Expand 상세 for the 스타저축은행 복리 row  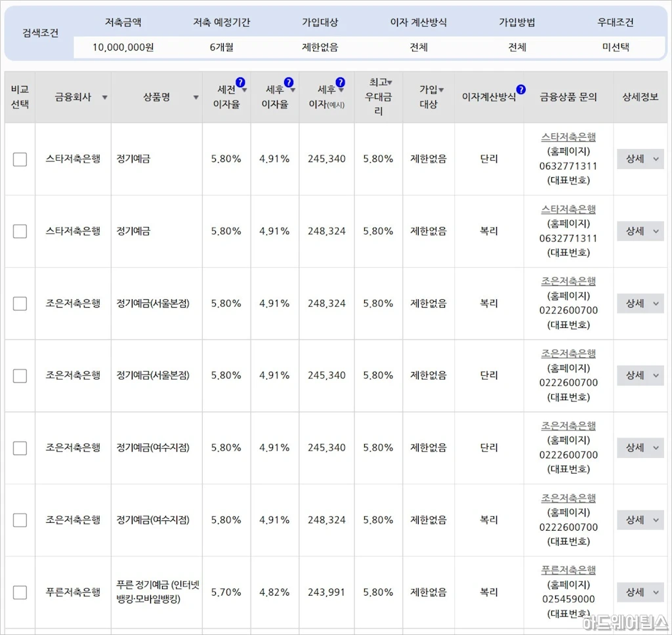pyautogui.click(x=640, y=231)
